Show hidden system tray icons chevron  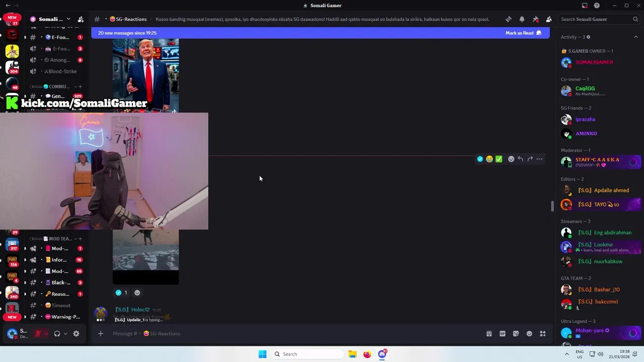pyautogui.click(x=567, y=354)
